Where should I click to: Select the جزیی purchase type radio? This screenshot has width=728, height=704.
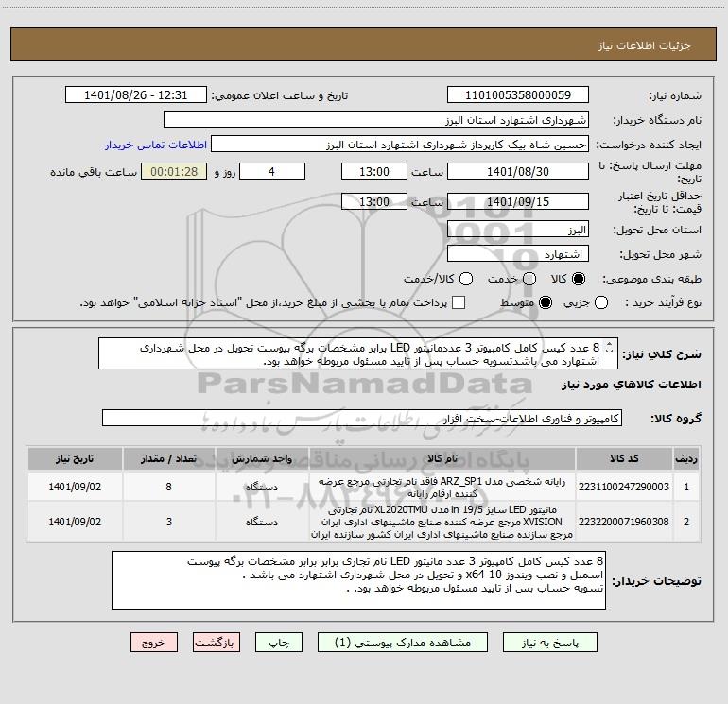(x=600, y=302)
